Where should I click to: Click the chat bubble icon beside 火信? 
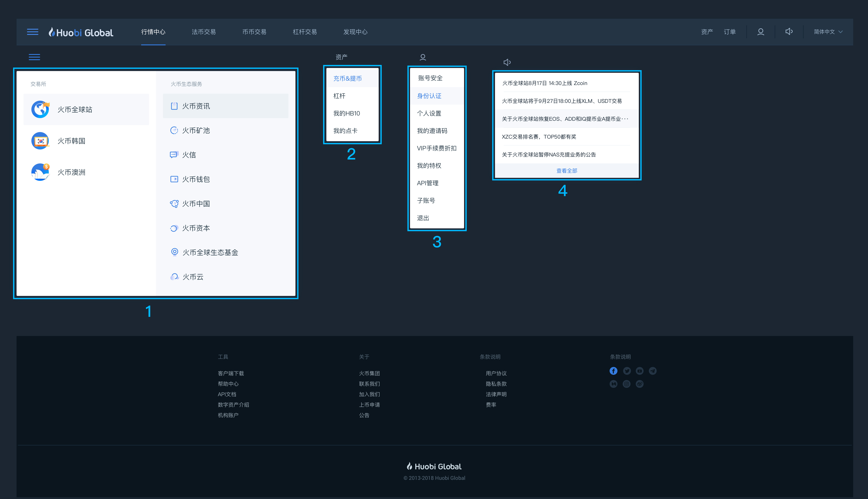coord(174,154)
